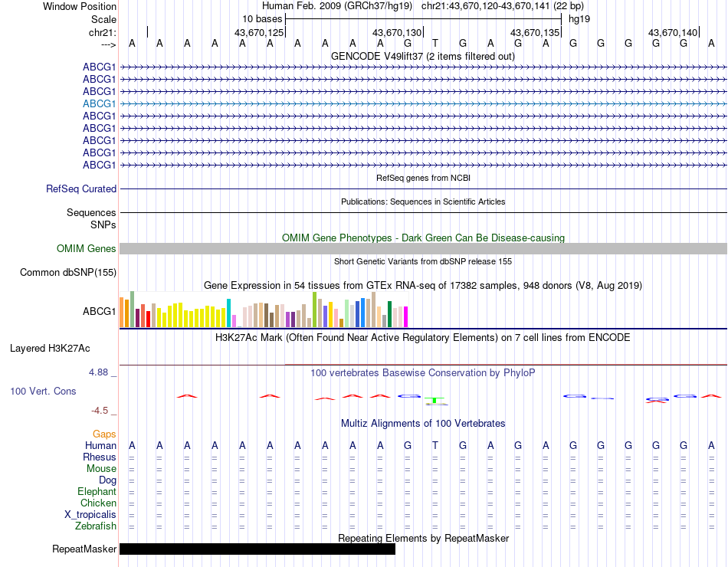The image size is (728, 567).
Task: Open the GTEx Gene Expression track title
Action: click(422, 285)
